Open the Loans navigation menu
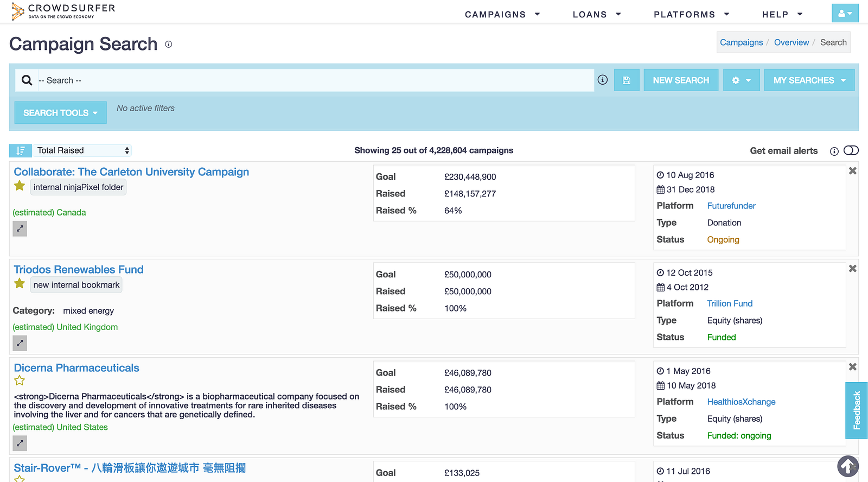The image size is (868, 482). click(x=597, y=15)
